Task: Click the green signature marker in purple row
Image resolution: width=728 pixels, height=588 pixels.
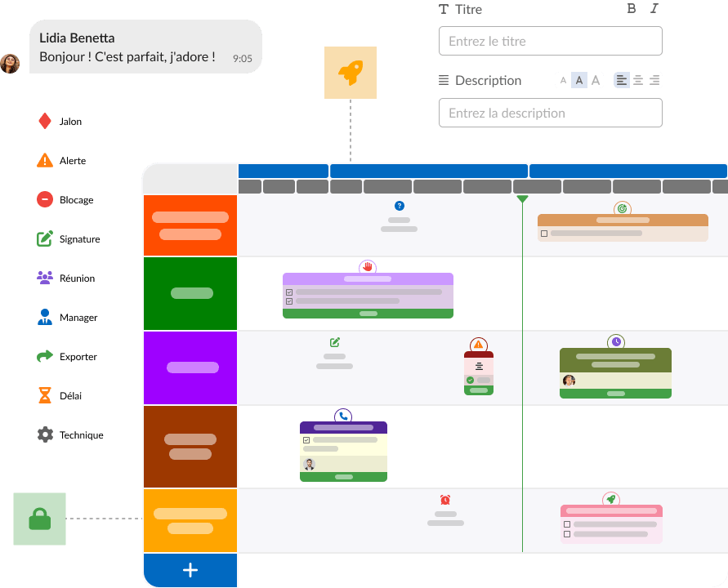Action: 335,342
